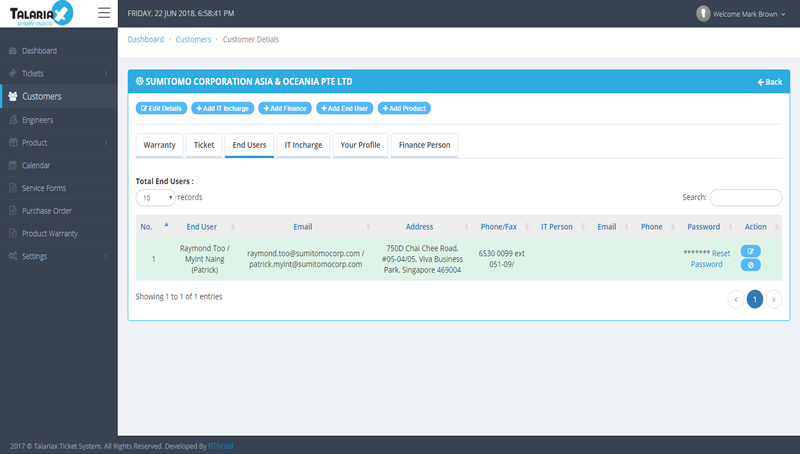Sort table by Password column
Screen dimensions: 800x454
[708, 226]
